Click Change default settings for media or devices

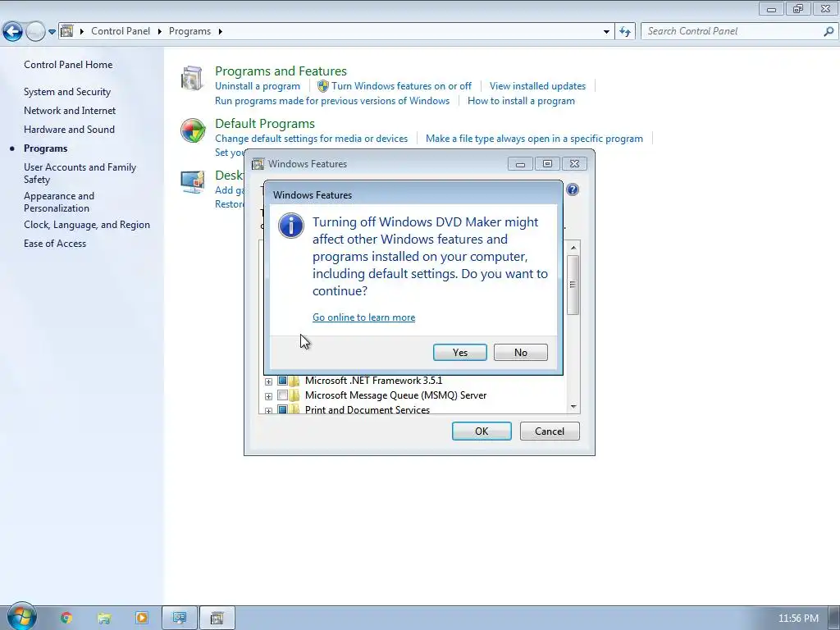(x=311, y=138)
